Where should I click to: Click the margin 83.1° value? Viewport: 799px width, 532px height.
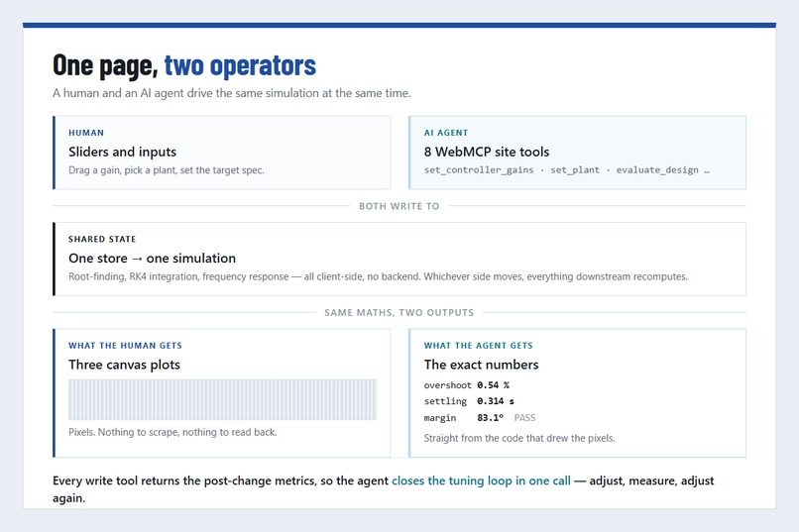[x=490, y=418]
